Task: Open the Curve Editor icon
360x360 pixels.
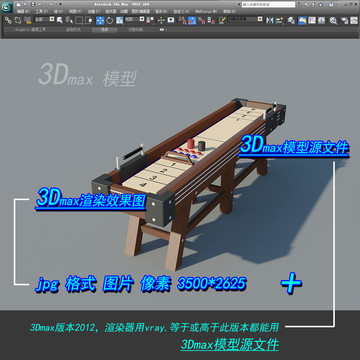Action: [312, 20]
